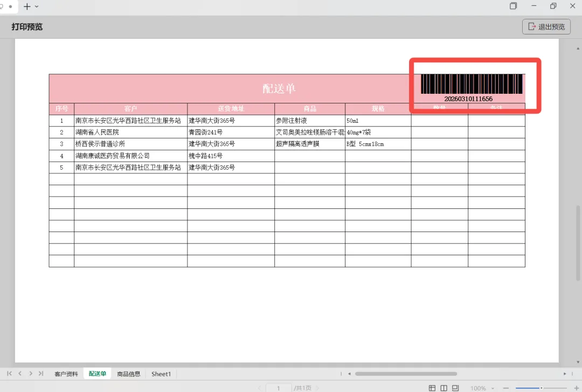Click the 送货地址 column header
The width and height of the screenshot is (582, 392).
pyautogui.click(x=231, y=109)
